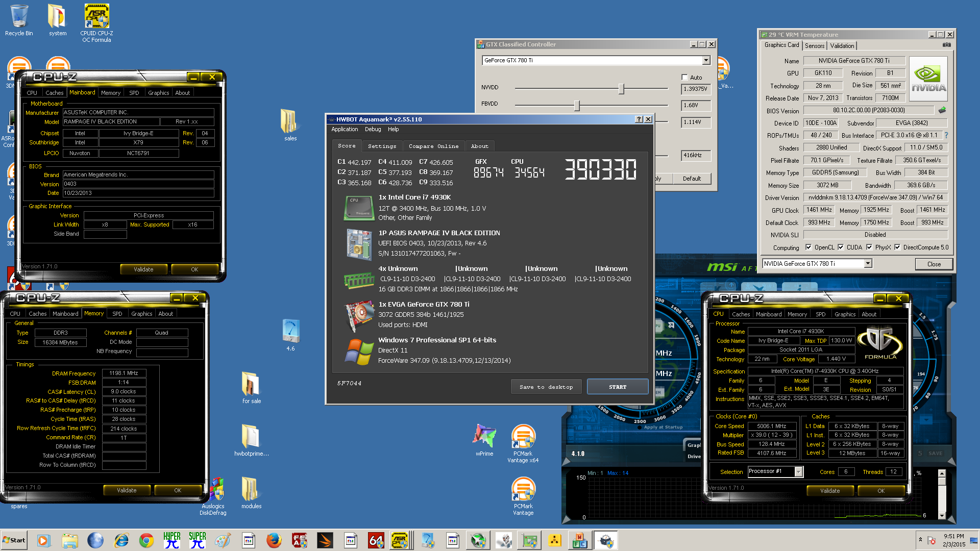The width and height of the screenshot is (980, 551).
Task: Click the Windows Start button
Action: [x=14, y=540]
